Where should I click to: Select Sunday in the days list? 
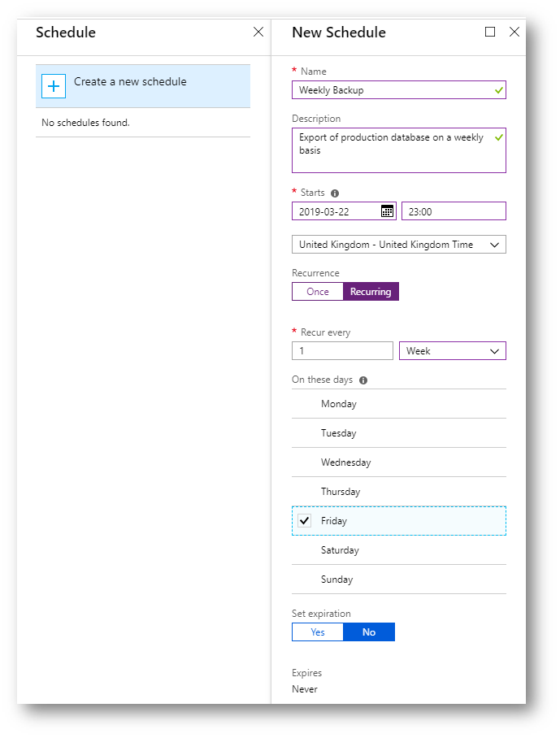tap(398, 580)
